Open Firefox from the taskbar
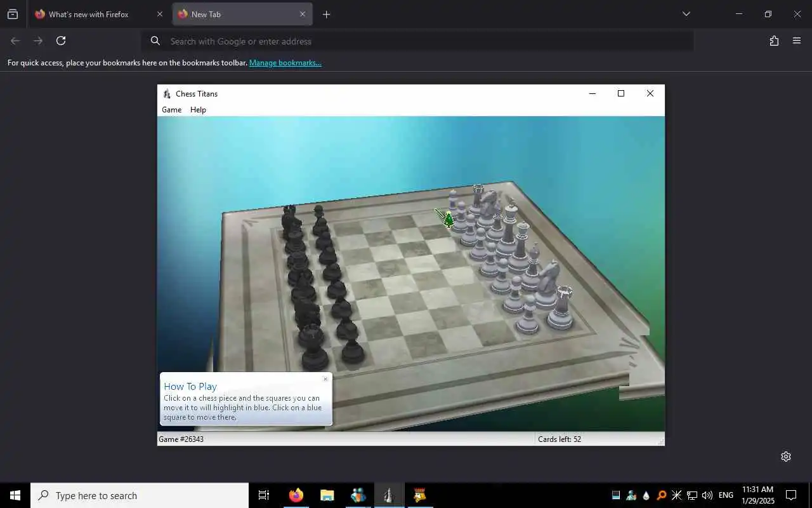Image resolution: width=812 pixels, height=508 pixels. [296, 495]
